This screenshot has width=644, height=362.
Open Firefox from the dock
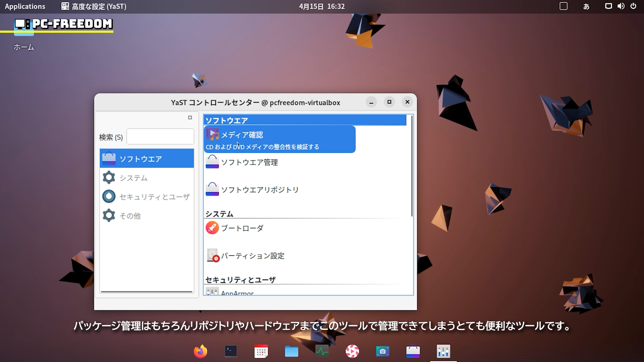pyautogui.click(x=201, y=351)
